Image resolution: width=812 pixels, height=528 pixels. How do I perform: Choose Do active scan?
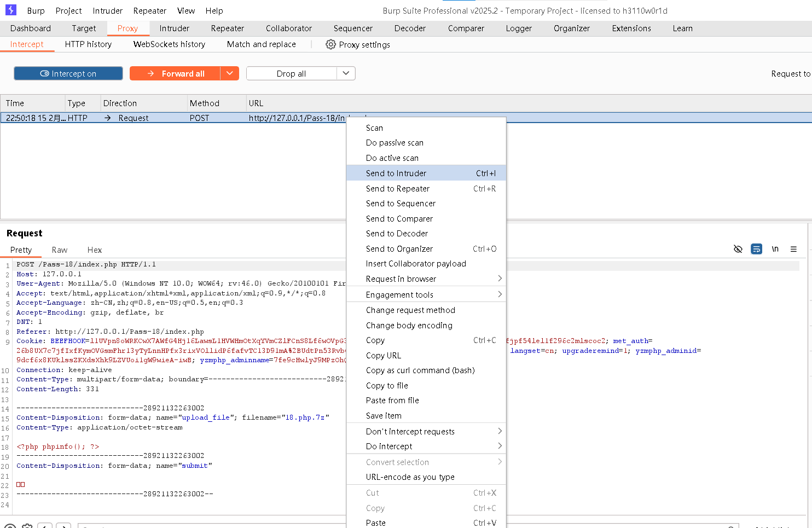coord(426,158)
